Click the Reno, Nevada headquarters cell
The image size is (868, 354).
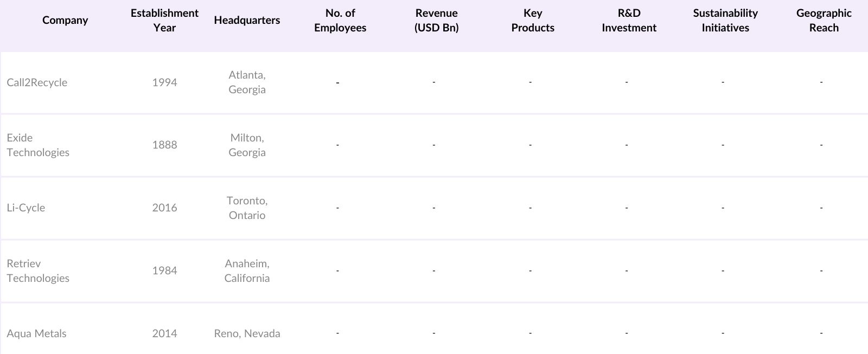(x=247, y=333)
